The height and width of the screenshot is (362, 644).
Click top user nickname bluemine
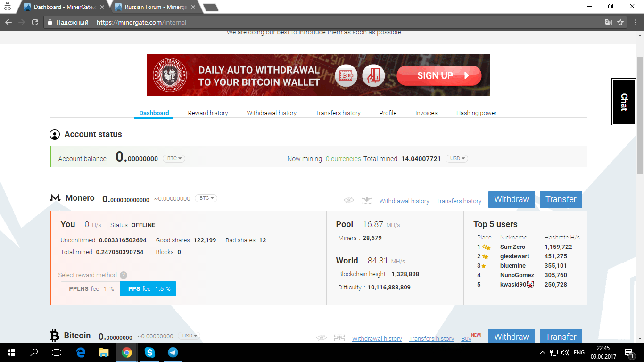tap(513, 266)
